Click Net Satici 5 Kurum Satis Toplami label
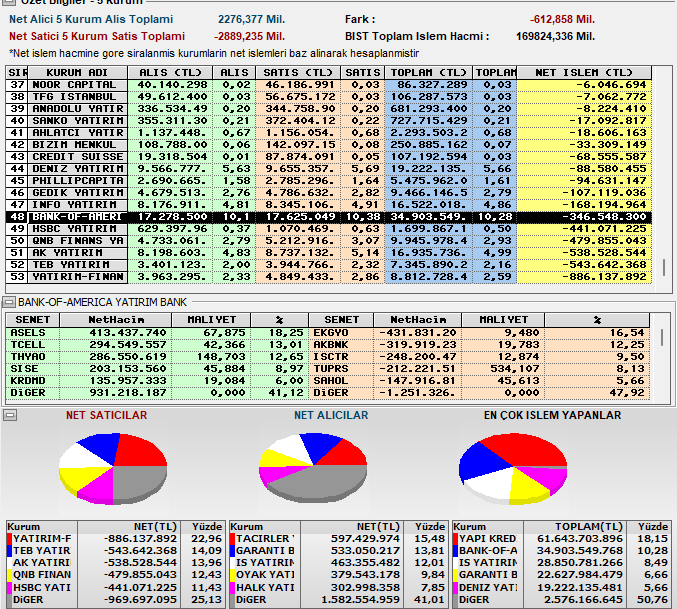This screenshot has height=609, width=677. (x=97, y=36)
